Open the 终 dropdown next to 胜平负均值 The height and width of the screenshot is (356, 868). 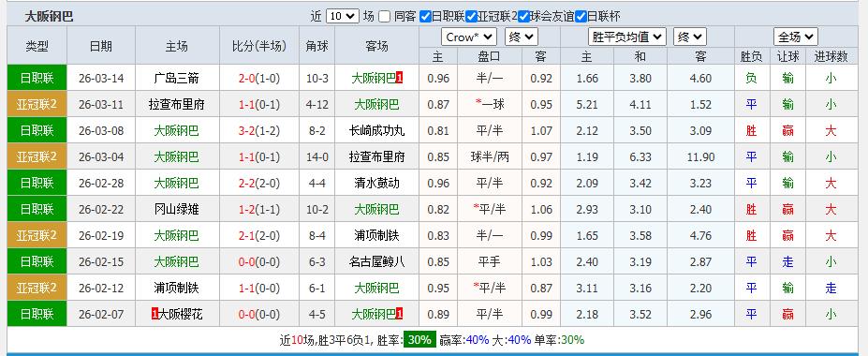pos(690,37)
